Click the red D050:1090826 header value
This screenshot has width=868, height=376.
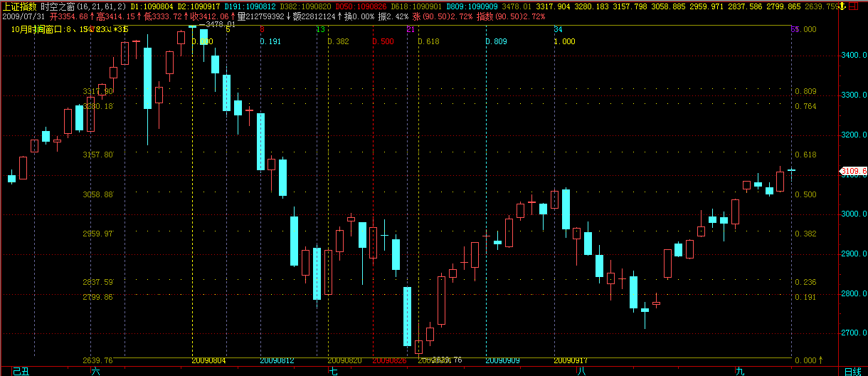(x=361, y=6)
